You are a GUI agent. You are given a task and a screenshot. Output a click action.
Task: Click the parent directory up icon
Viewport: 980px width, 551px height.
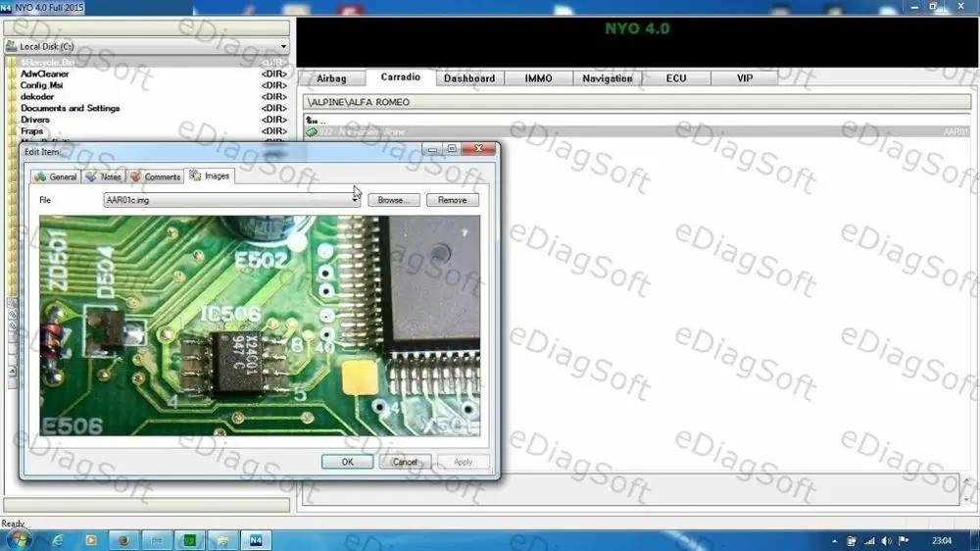click(x=311, y=120)
